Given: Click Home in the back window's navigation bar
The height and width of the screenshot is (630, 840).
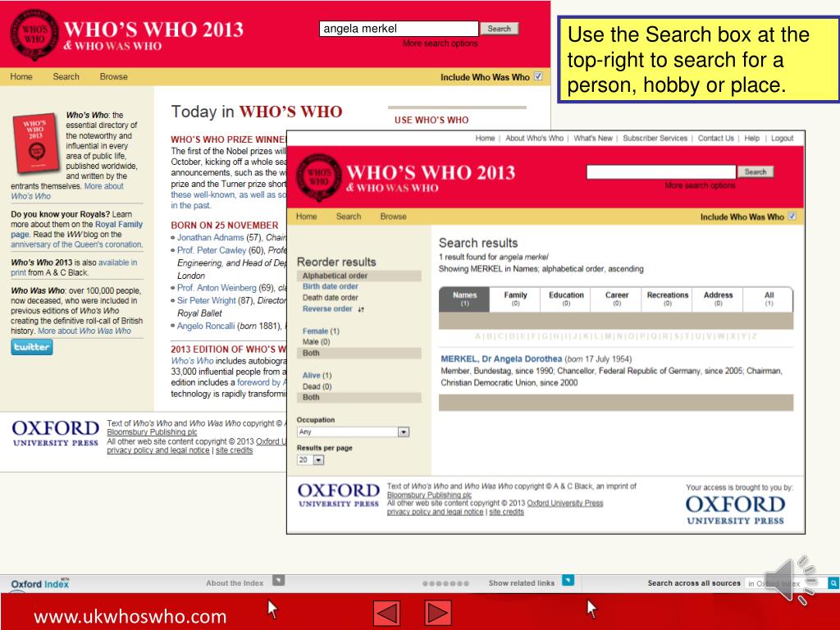Looking at the screenshot, I should coord(21,76).
